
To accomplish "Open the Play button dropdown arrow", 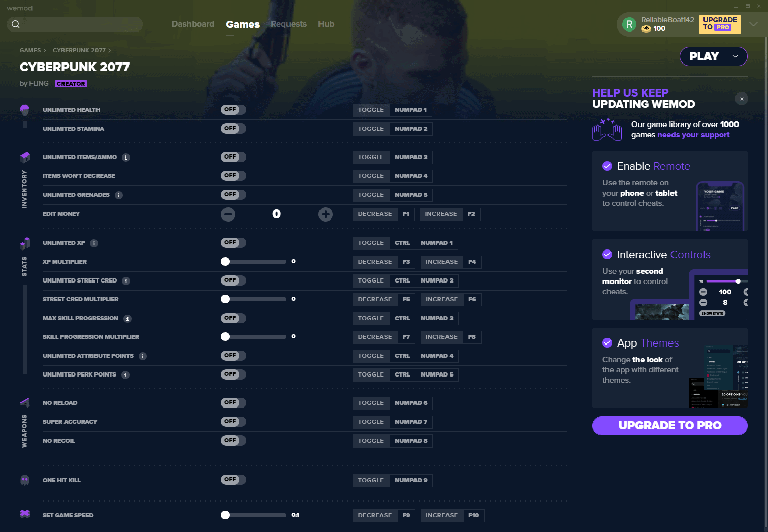I will coord(735,56).
